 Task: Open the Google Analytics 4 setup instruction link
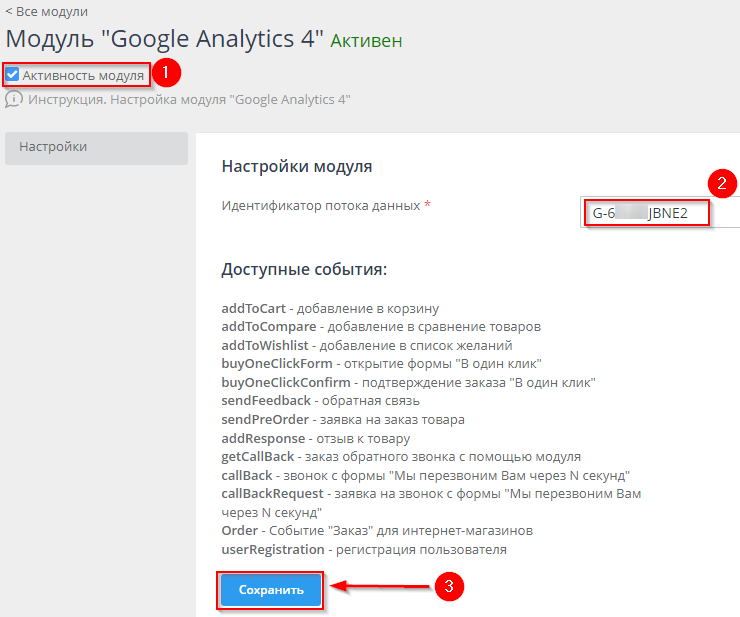point(189,100)
